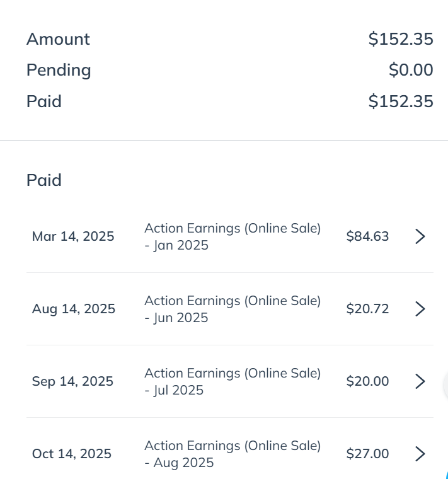Expand the Oct 14, 2025 payment chevron
The image size is (448, 479).
tap(420, 454)
